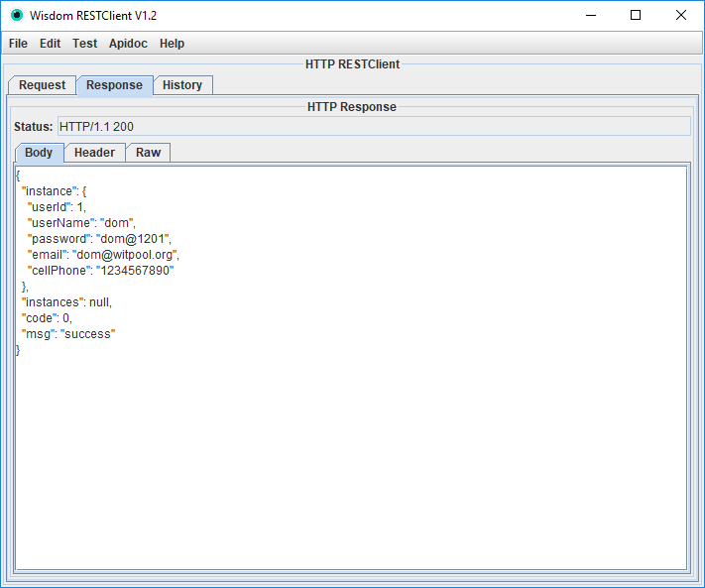Click the "userName": "dom" line
The image size is (705, 588).
click(x=81, y=223)
